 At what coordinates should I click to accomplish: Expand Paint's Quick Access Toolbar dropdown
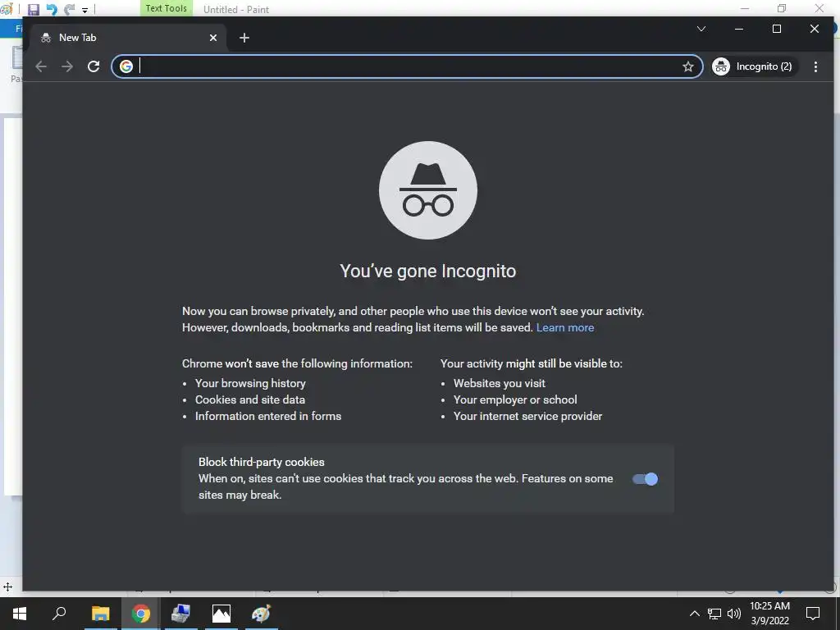point(84,10)
